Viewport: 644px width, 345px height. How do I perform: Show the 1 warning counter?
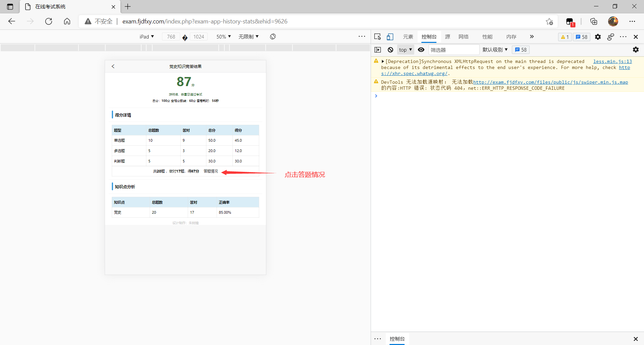(565, 37)
